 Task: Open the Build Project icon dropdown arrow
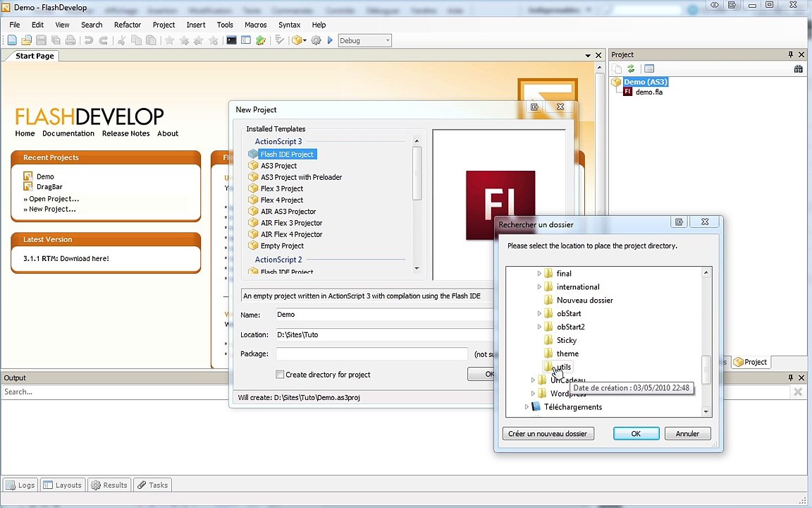point(305,40)
